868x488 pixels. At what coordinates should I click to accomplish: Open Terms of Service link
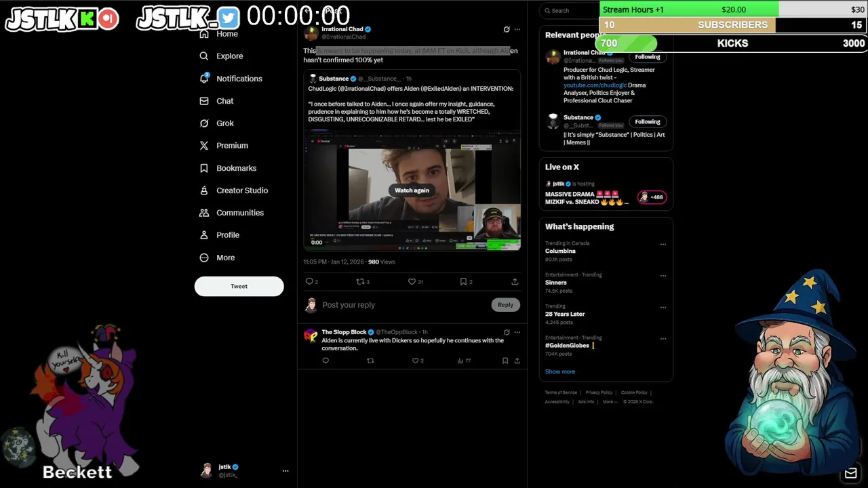point(561,392)
